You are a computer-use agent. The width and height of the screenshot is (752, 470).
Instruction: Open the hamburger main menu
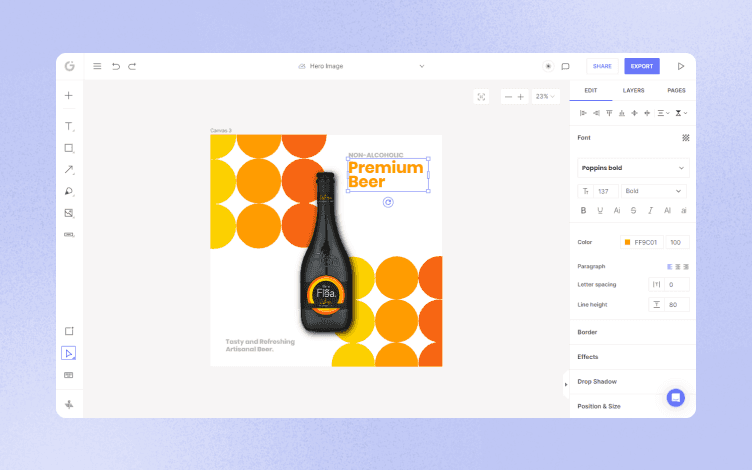coord(97,66)
